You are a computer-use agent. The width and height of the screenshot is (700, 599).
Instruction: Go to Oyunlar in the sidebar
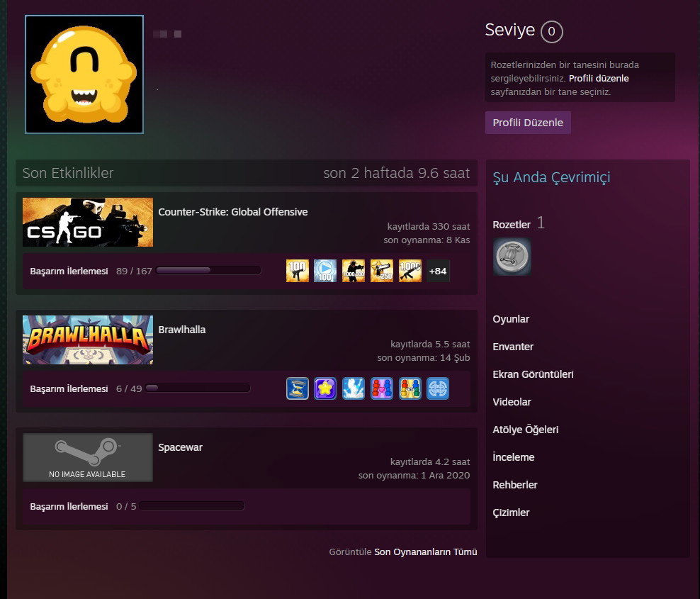coord(511,319)
